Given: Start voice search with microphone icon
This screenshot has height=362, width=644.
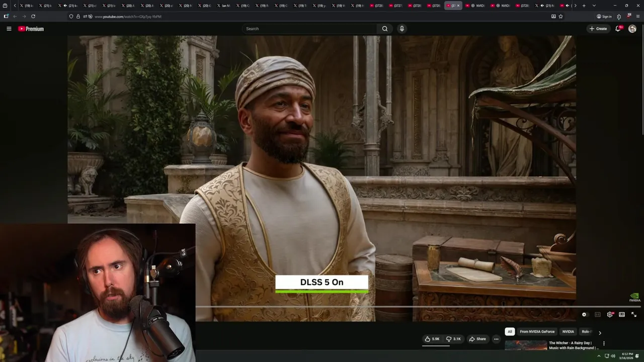Looking at the screenshot, I should point(401,29).
